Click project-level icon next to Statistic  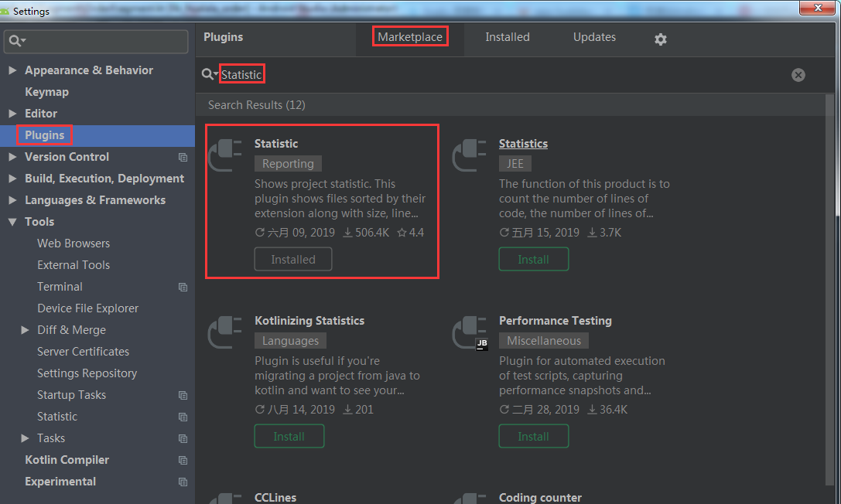pyautogui.click(x=183, y=417)
